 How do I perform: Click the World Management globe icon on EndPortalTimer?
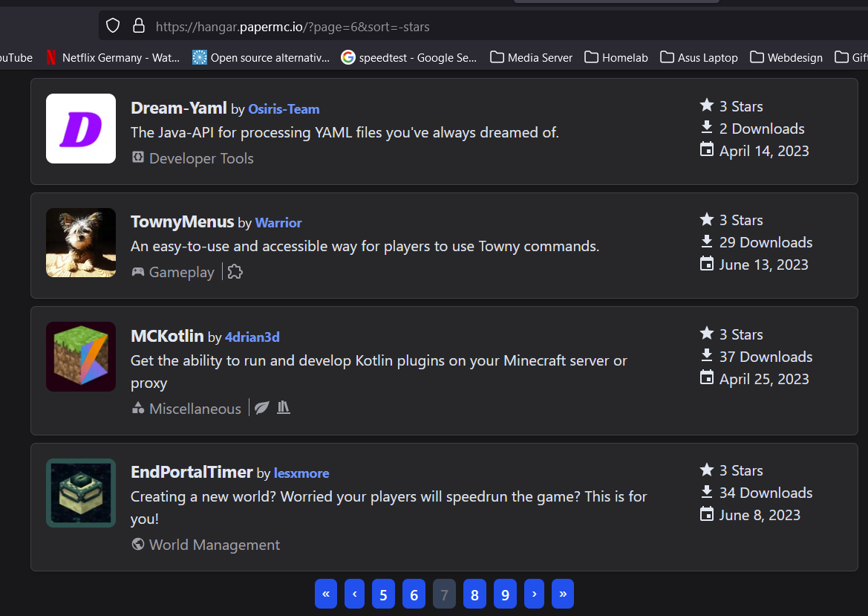click(137, 544)
